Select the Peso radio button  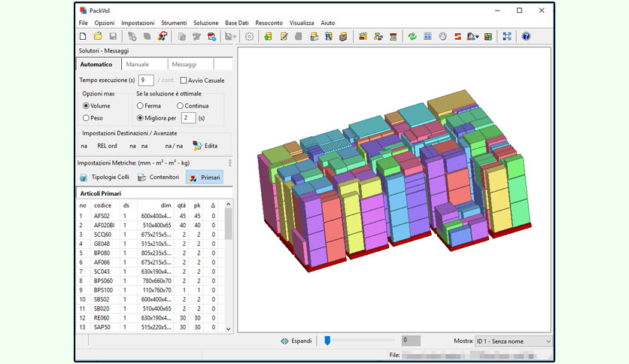tap(86, 118)
